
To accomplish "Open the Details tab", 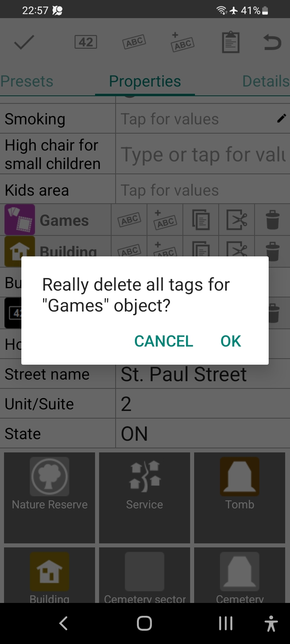I will (266, 81).
